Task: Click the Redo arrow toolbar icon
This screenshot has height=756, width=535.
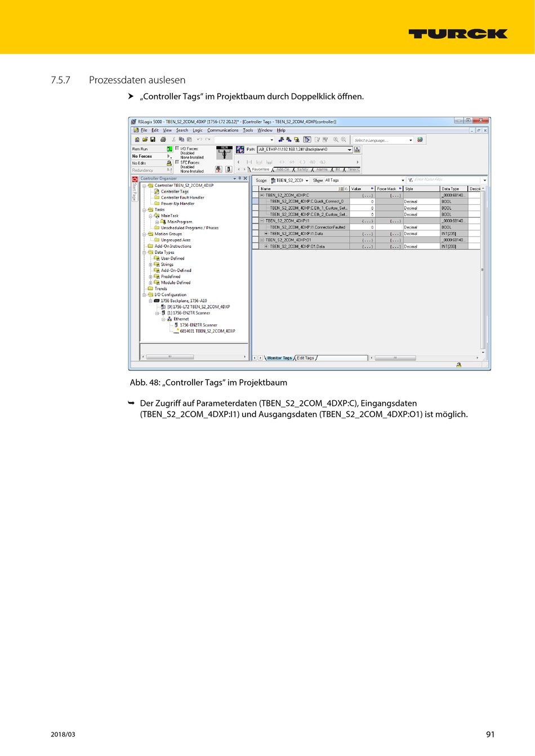Action: (x=208, y=140)
